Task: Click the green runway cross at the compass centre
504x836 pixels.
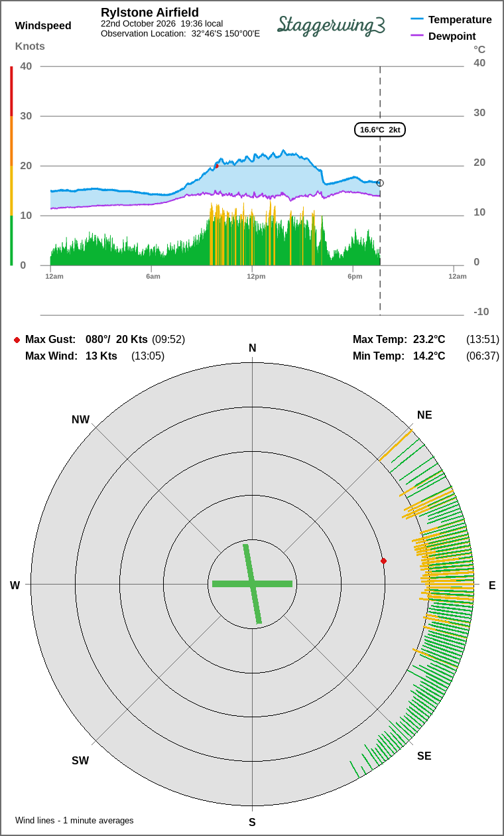Action: click(252, 584)
